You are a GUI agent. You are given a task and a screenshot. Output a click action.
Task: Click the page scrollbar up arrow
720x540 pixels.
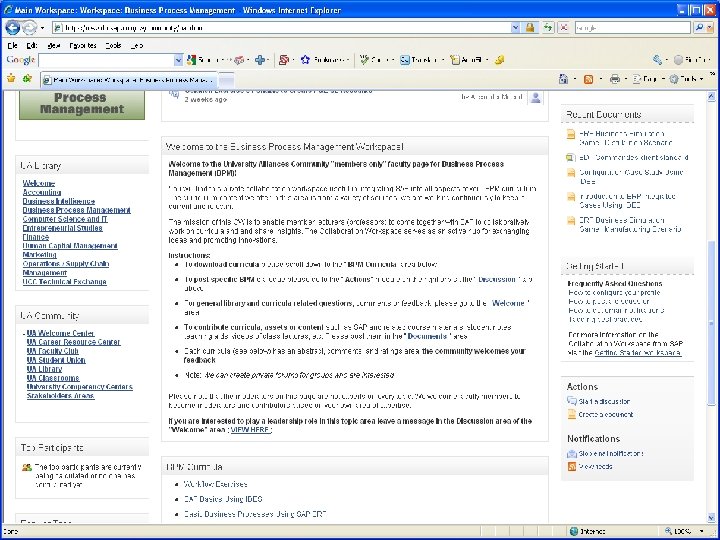click(711, 96)
